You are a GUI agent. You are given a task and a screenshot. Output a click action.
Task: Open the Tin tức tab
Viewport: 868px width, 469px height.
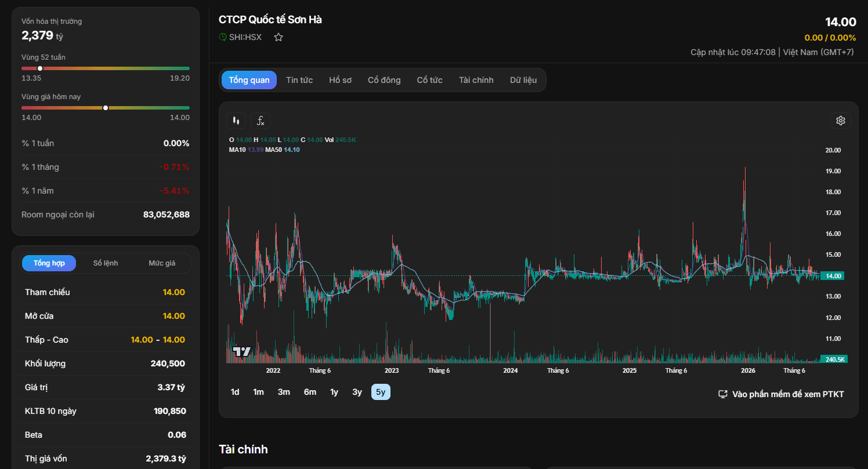(x=299, y=80)
